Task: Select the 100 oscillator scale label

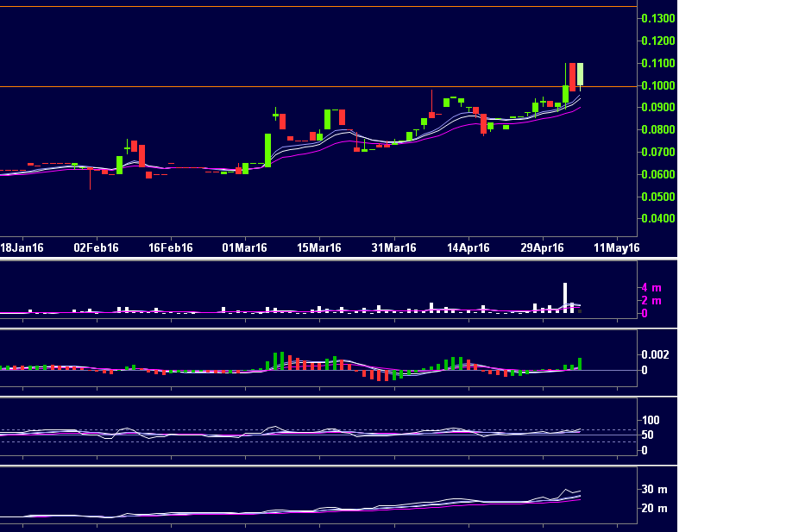Action: (x=651, y=420)
